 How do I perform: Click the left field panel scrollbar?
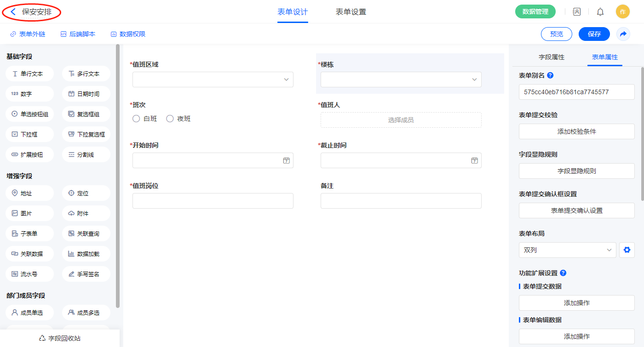pos(118,175)
